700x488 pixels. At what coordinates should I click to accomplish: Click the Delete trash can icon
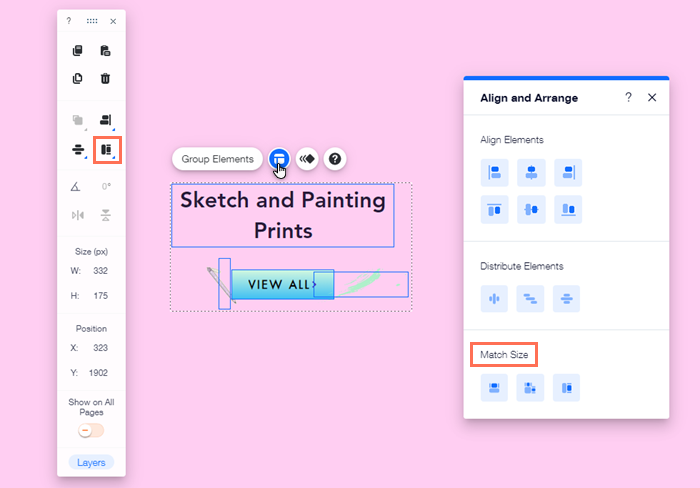pos(105,79)
